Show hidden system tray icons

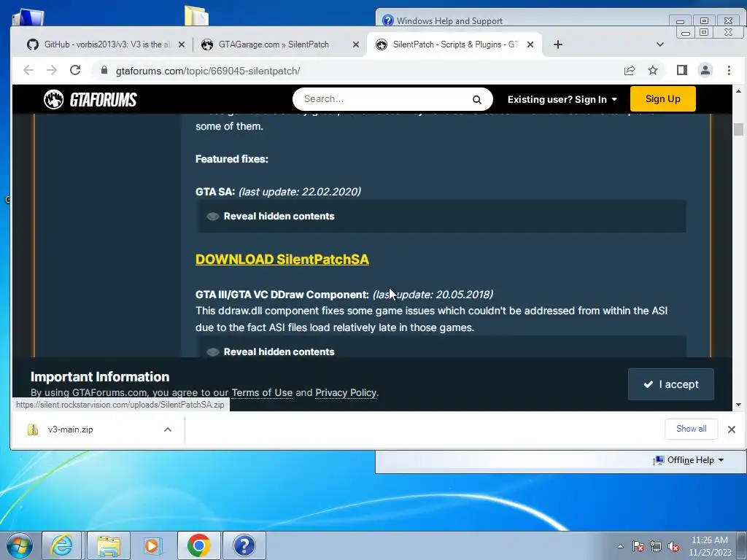tap(620, 546)
